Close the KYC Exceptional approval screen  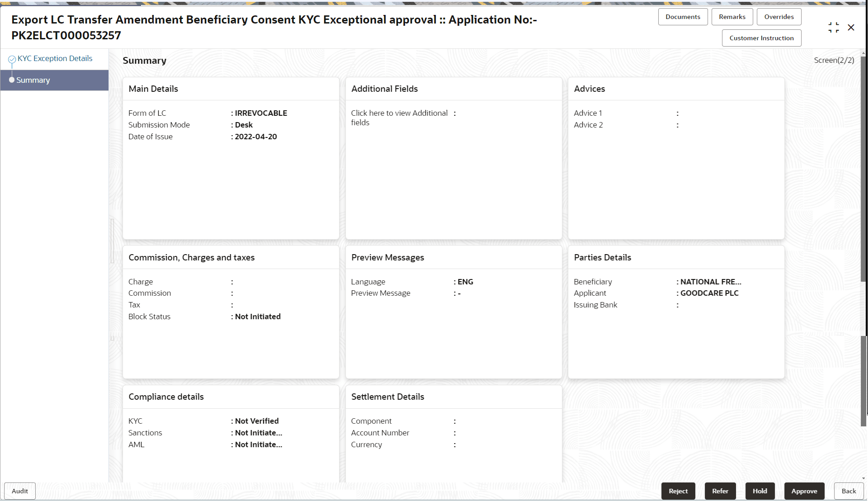(851, 27)
